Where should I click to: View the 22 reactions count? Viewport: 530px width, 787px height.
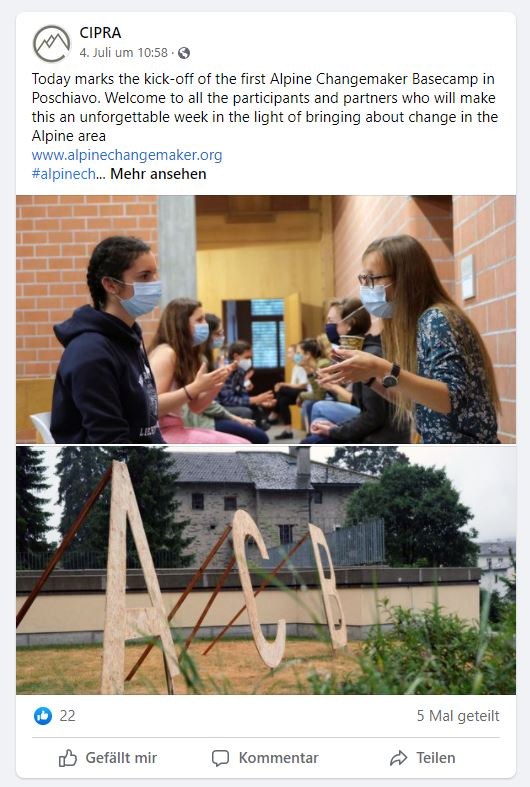67,716
